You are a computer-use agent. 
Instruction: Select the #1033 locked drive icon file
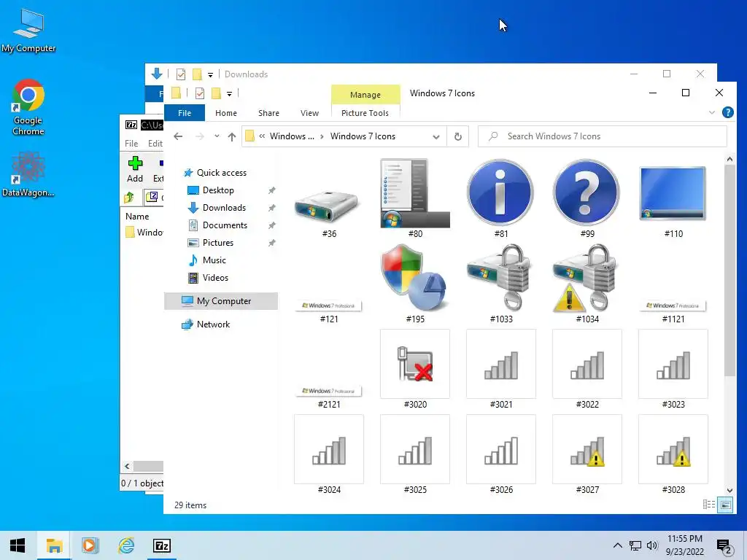point(500,284)
